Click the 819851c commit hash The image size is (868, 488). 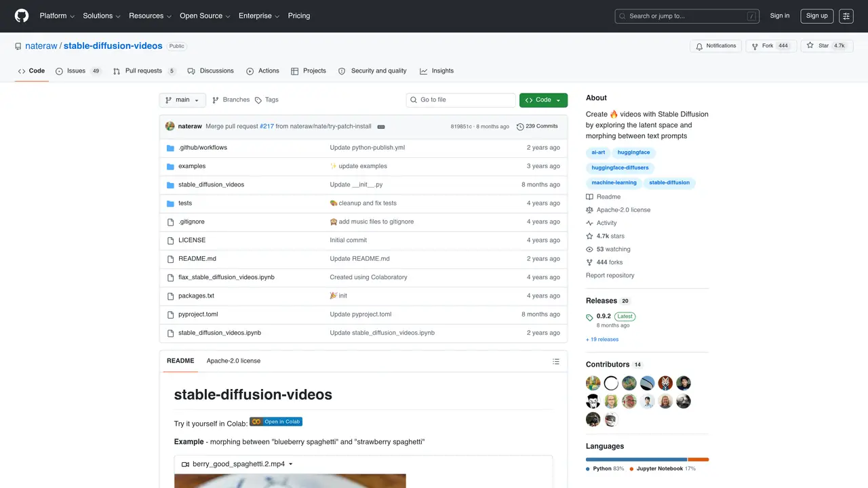pyautogui.click(x=461, y=127)
